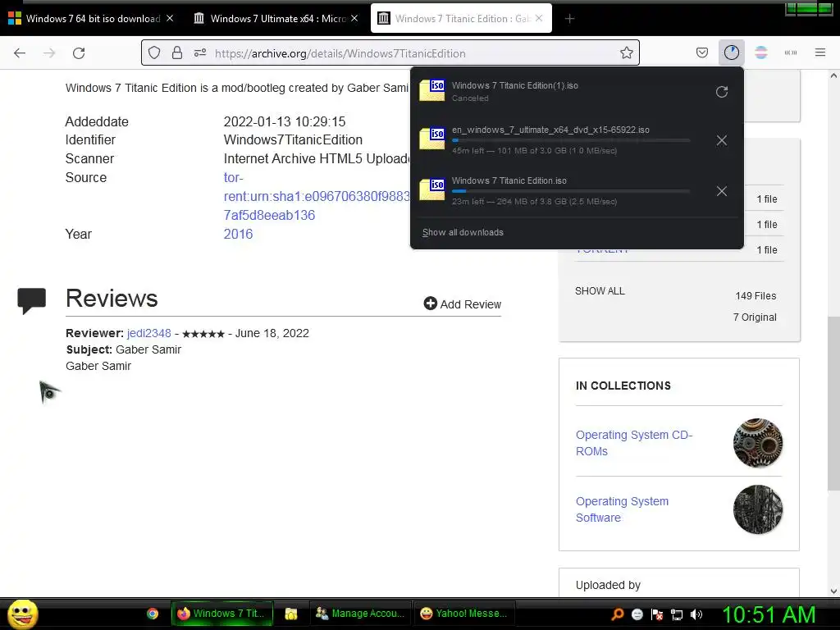Viewport: 840px width, 630px height.
Task: Open the 7 Original files link
Action: coord(755,317)
